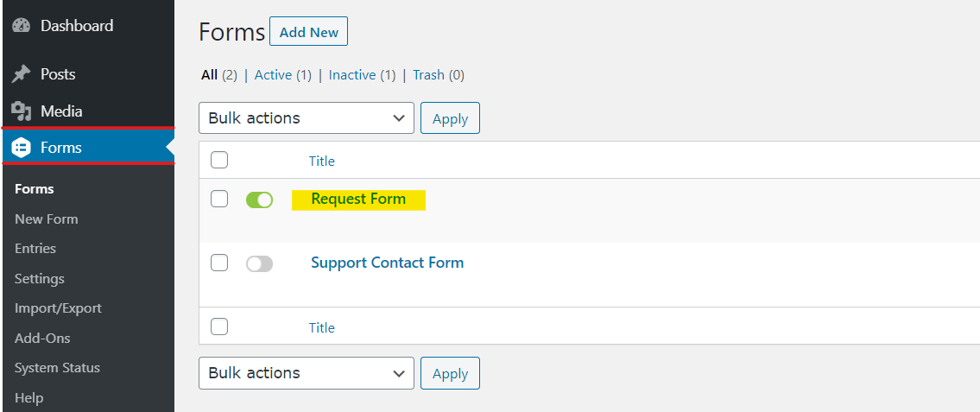Click the Forms hexagon icon in sidebar
This screenshot has height=412, width=980.
(21, 148)
